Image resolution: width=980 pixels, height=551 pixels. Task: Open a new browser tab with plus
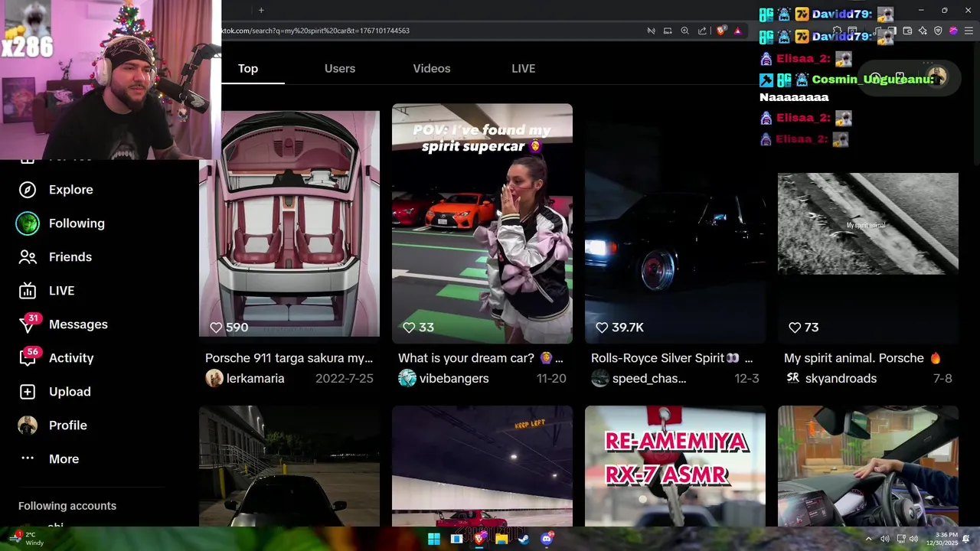[261, 10]
